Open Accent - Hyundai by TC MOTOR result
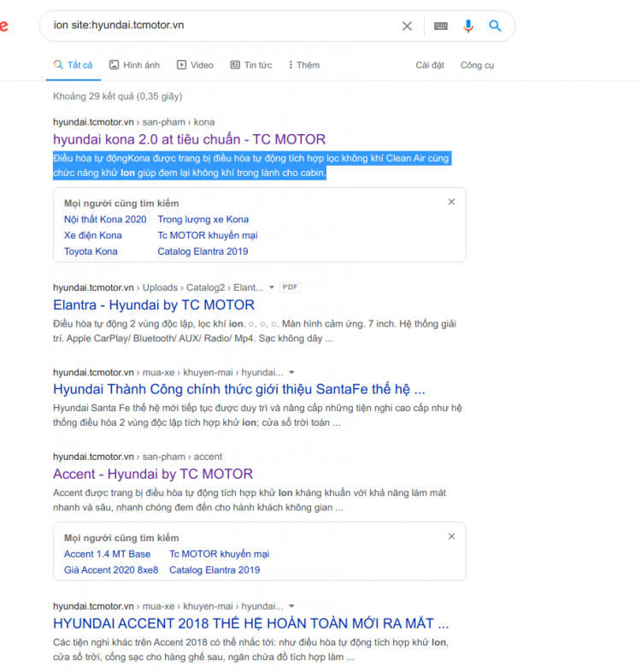 pos(152,474)
